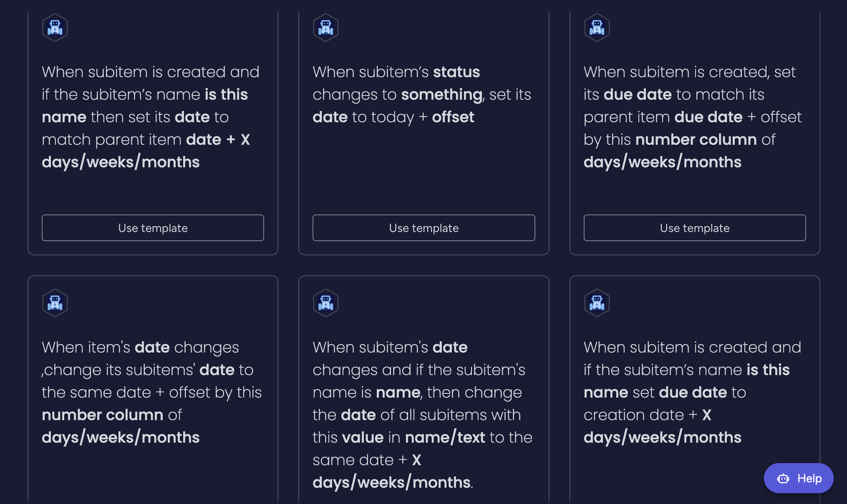Image resolution: width=847 pixels, height=504 pixels.
Task: Select the 'set due date to creation date' recipe text
Action: [692, 392]
